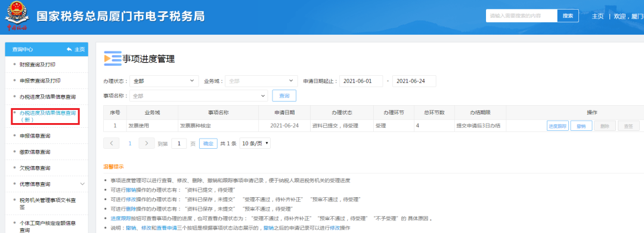Open 财报查询及打印 in sidebar
Image resolution: width=644 pixels, height=233 pixels.
38,65
